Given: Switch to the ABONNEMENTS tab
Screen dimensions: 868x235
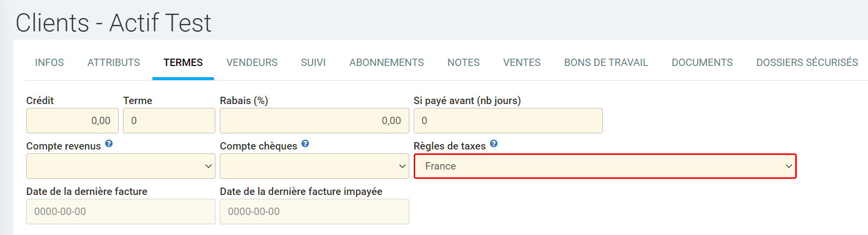Looking at the screenshot, I should (x=386, y=63).
